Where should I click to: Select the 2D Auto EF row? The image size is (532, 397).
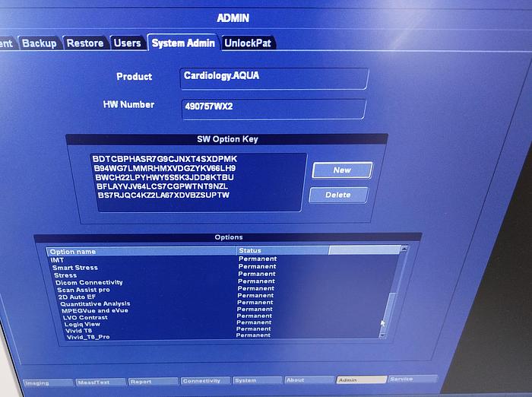tap(222, 297)
